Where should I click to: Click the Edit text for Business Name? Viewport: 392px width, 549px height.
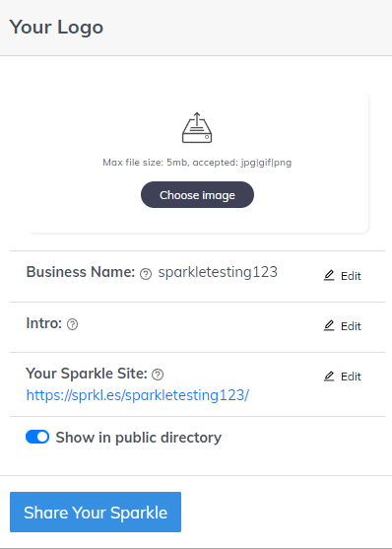coord(351,276)
